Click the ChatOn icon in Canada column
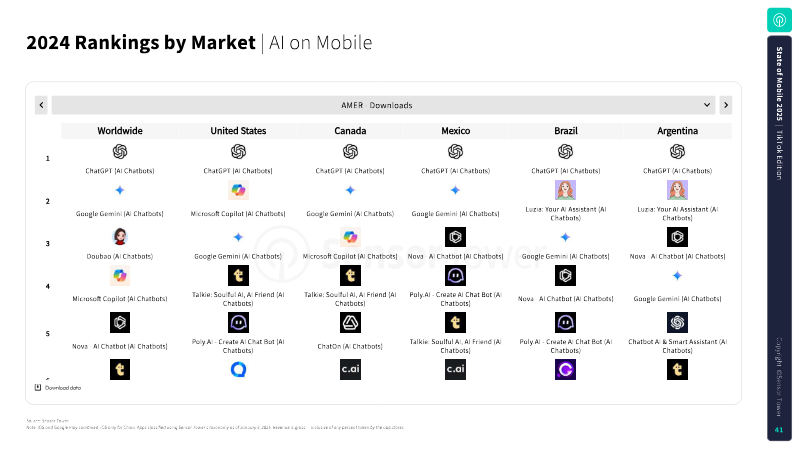This screenshot has height=450, width=800. [x=350, y=322]
